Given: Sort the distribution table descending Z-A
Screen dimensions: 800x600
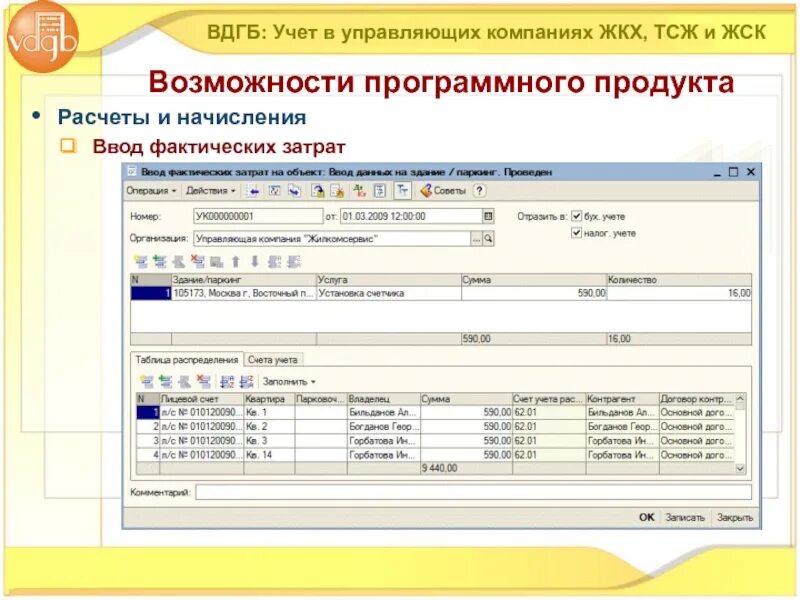Looking at the screenshot, I should (246, 381).
